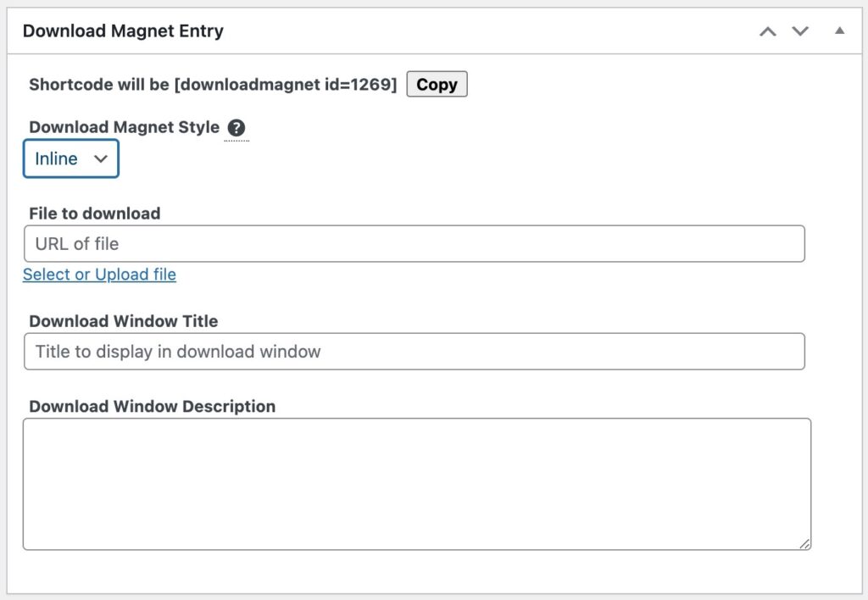Collapse the Download Magnet Entry panel triangle

(840, 31)
